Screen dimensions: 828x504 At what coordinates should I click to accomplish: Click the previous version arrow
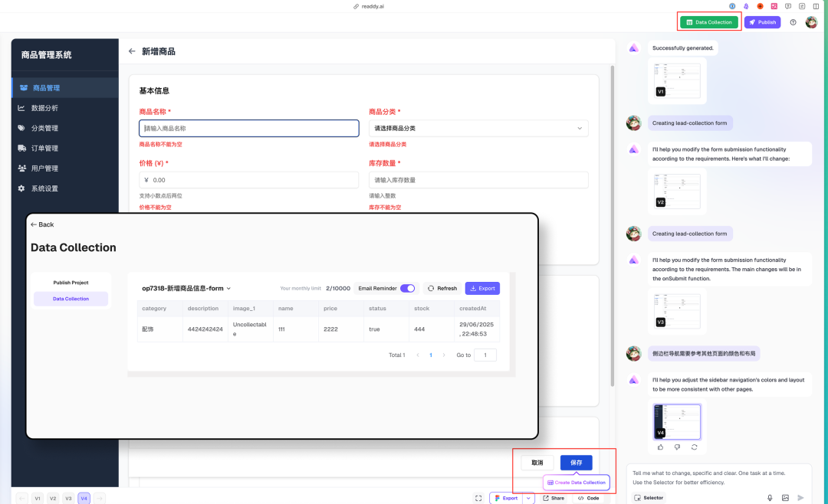tap(21, 498)
